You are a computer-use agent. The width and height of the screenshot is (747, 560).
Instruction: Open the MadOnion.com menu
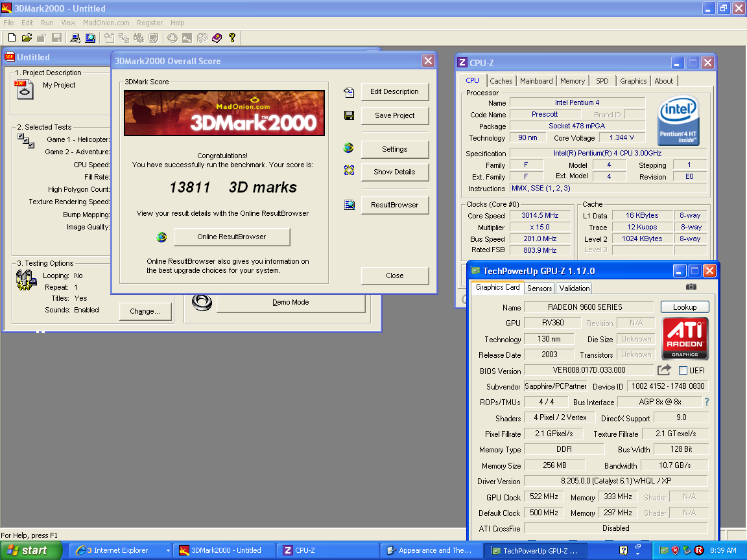pos(106,23)
